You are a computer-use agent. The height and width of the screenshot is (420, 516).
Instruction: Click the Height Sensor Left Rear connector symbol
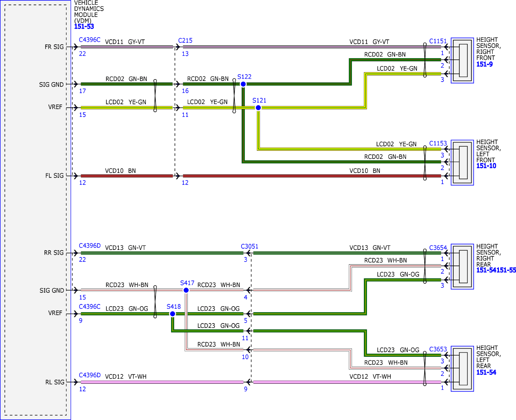coord(462,369)
